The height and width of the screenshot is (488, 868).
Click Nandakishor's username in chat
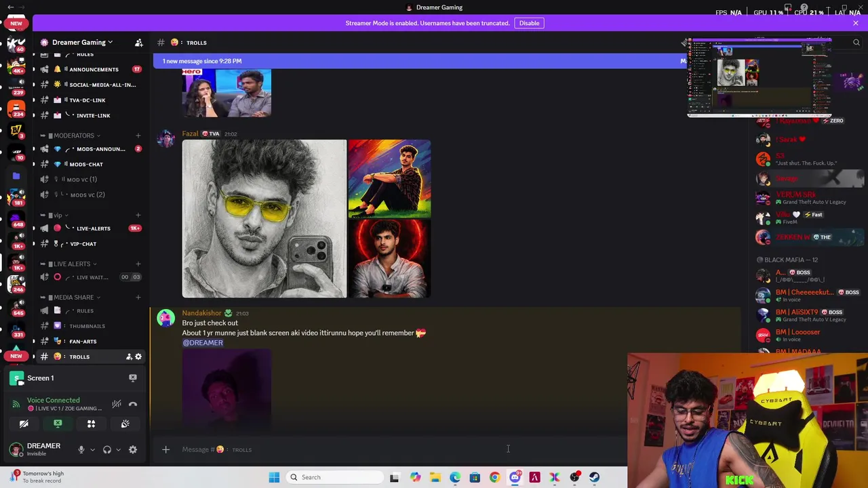pyautogui.click(x=201, y=313)
